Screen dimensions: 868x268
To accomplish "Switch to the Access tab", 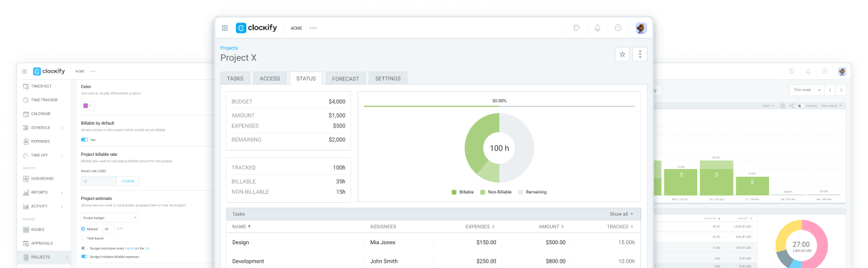I will pos(270,79).
